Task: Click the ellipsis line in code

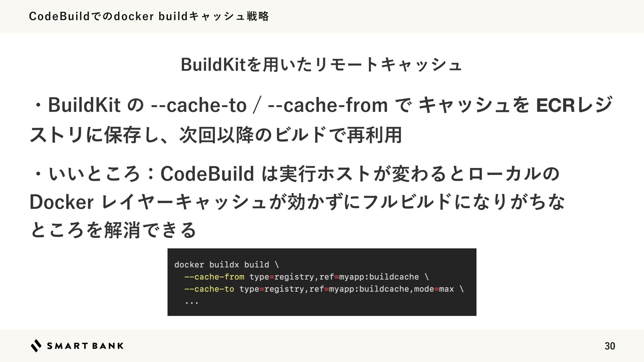Action: [192, 302]
